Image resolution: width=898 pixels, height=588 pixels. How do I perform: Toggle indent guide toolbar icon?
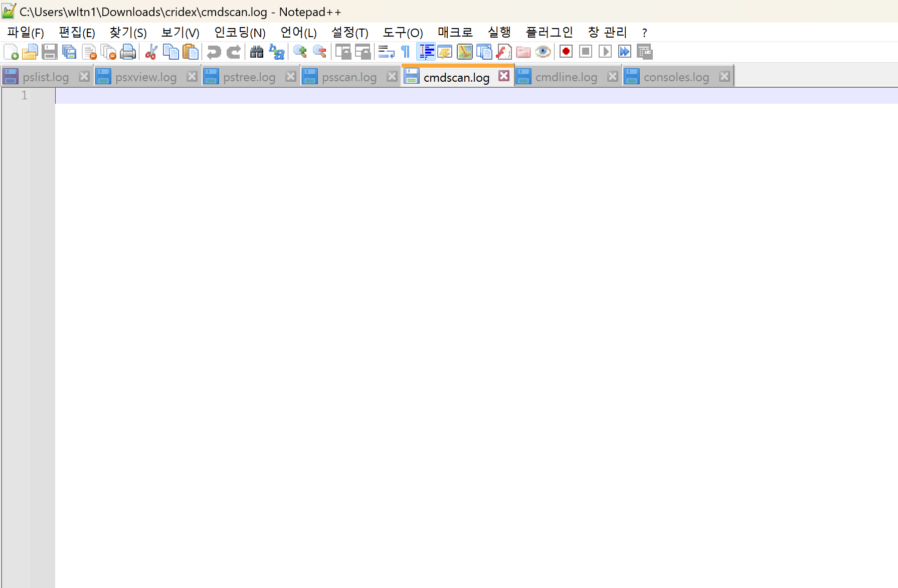point(426,52)
